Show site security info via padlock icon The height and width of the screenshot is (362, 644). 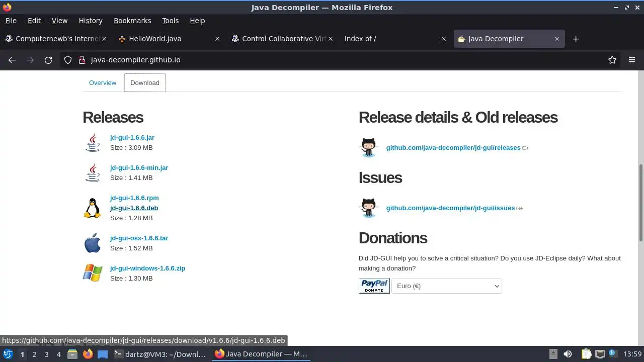pos(82,60)
